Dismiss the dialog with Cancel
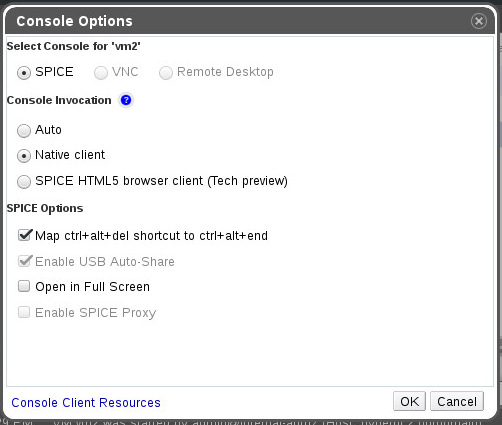This screenshot has height=425, width=502. click(457, 401)
